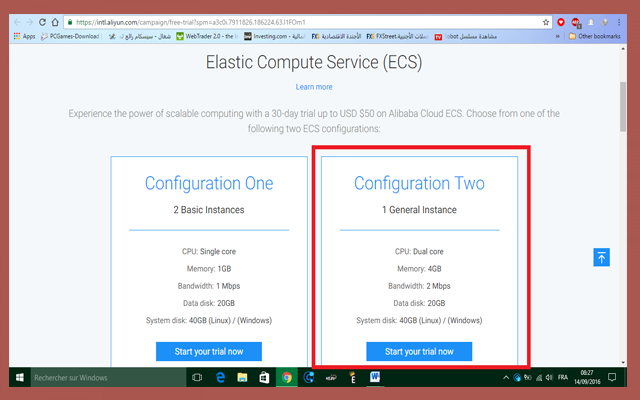Image resolution: width=640 pixels, height=400 pixels.
Task: Open Task View on the taskbar
Action: point(197,378)
